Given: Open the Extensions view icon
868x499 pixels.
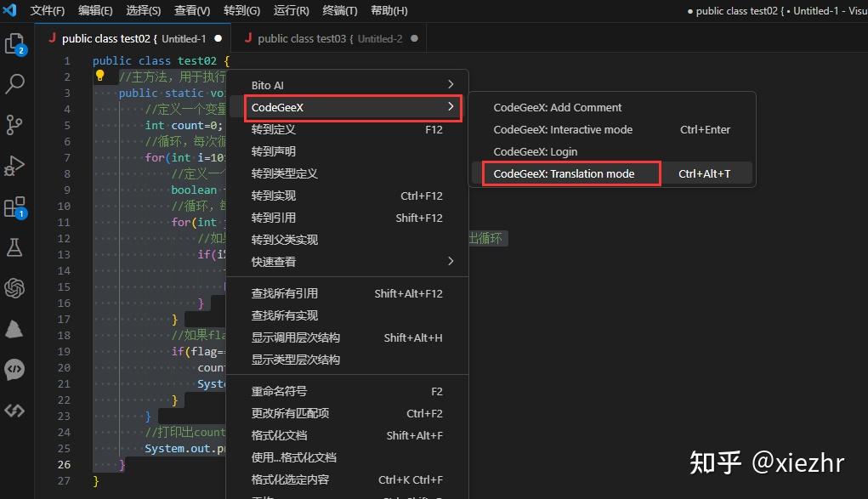Looking at the screenshot, I should pyautogui.click(x=14, y=207).
